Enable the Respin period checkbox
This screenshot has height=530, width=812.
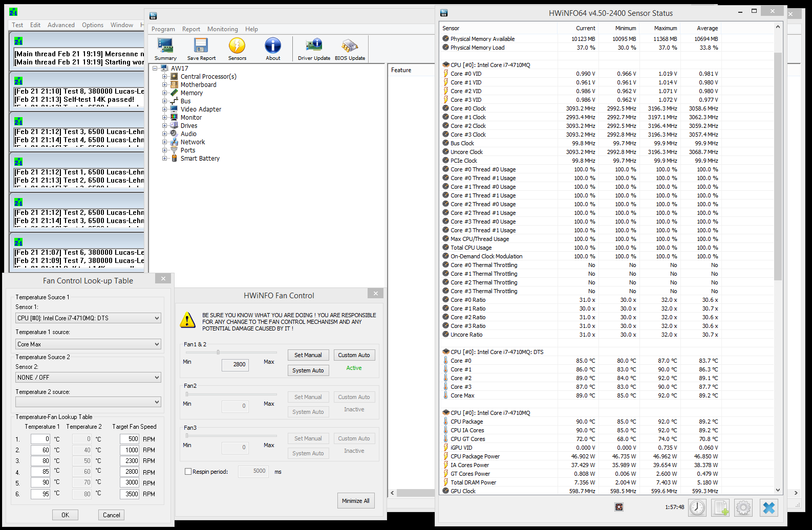coord(188,472)
